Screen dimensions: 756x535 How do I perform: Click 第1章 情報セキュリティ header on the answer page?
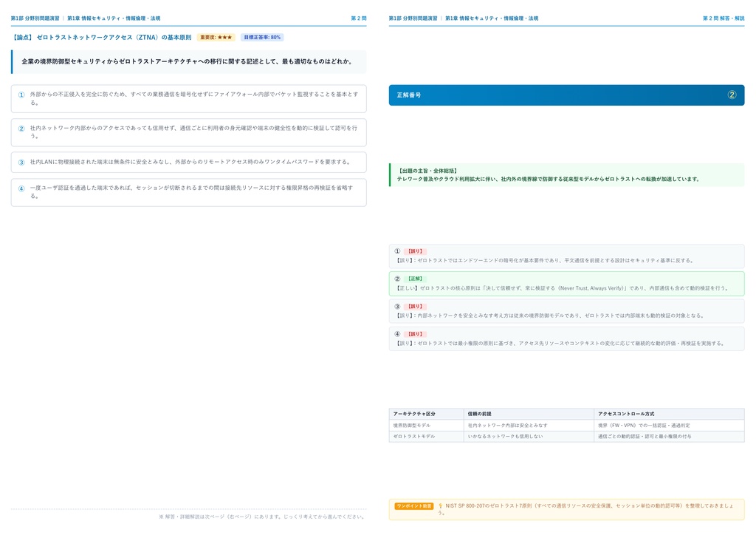491,18
